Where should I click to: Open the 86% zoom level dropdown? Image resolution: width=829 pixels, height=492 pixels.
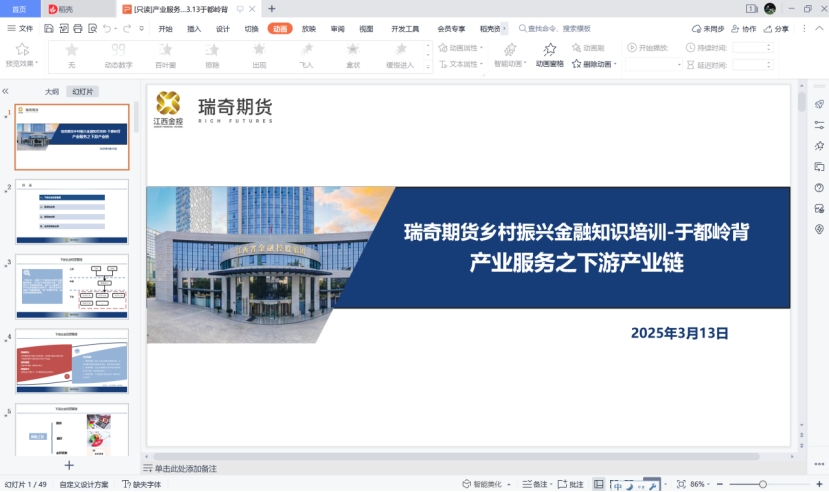pos(699,484)
